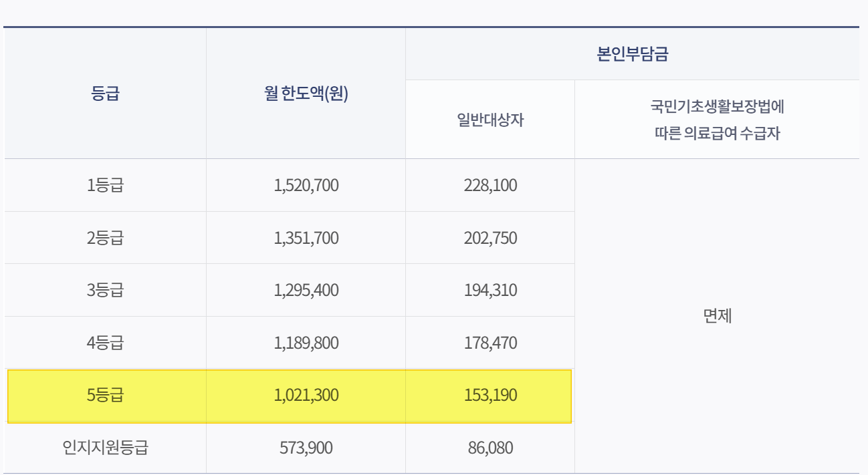Select the 3등급 row label
Viewport: 868px width, 475px height.
pos(104,289)
